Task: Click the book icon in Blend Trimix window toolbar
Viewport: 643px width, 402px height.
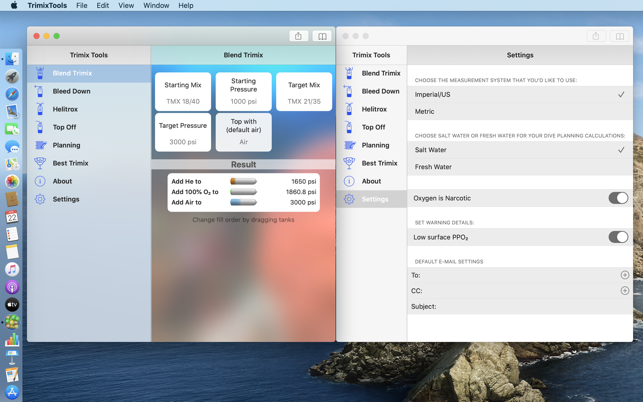Action: point(322,36)
